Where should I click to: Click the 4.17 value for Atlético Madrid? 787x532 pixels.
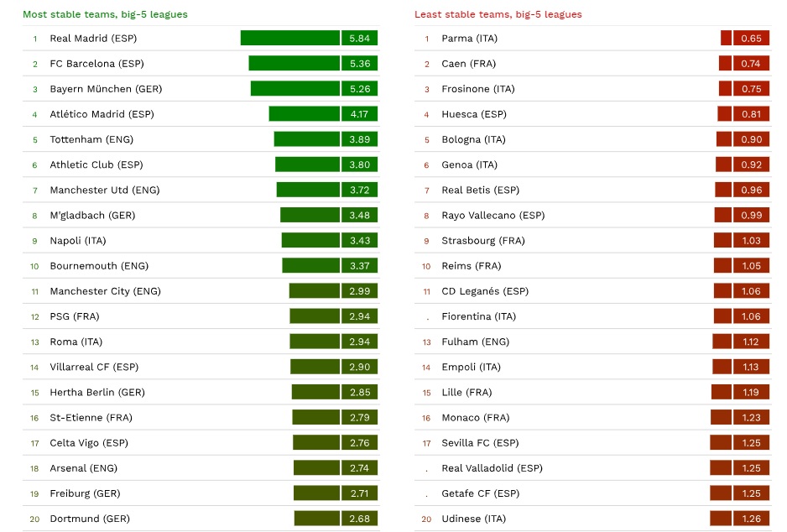359,114
